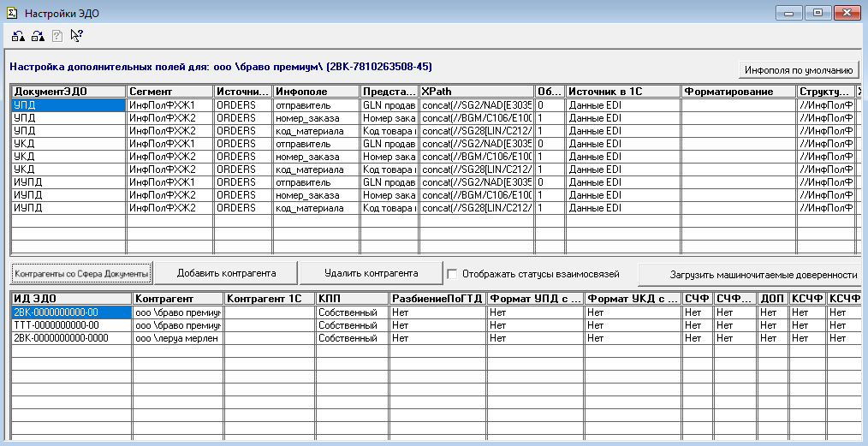868x446 pixels.
Task: Click 'ооо \леруа мерлен' counterparty cell
Action: pos(178,338)
